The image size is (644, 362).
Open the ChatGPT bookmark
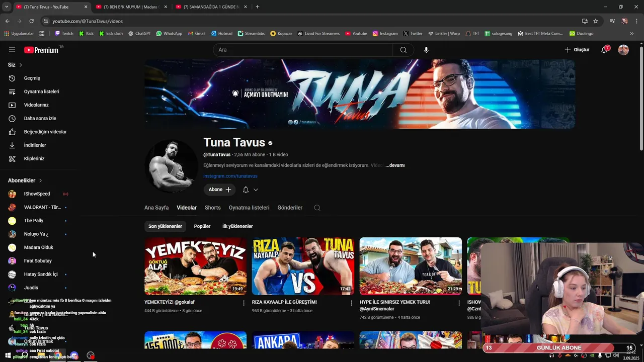(x=139, y=33)
